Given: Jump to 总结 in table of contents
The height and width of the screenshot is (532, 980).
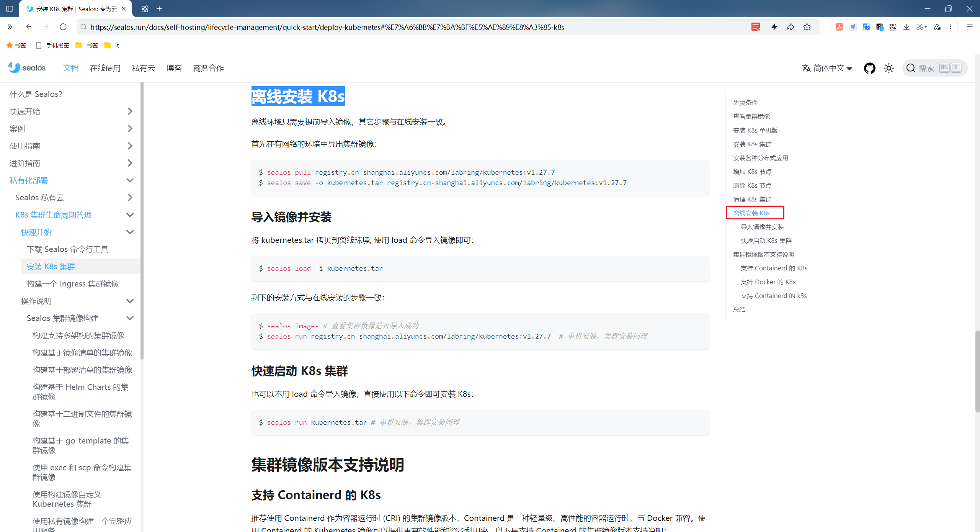Looking at the screenshot, I should tap(739, 309).
